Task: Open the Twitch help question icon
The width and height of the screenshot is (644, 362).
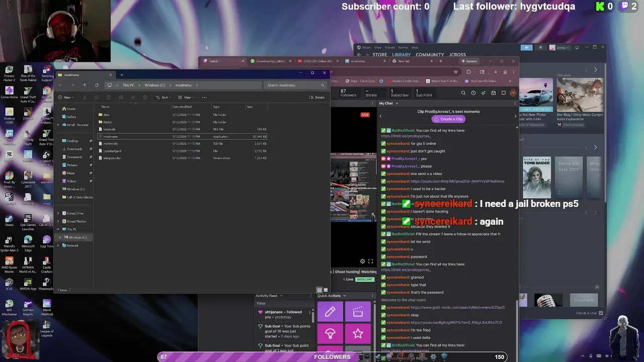Action: tap(473, 93)
